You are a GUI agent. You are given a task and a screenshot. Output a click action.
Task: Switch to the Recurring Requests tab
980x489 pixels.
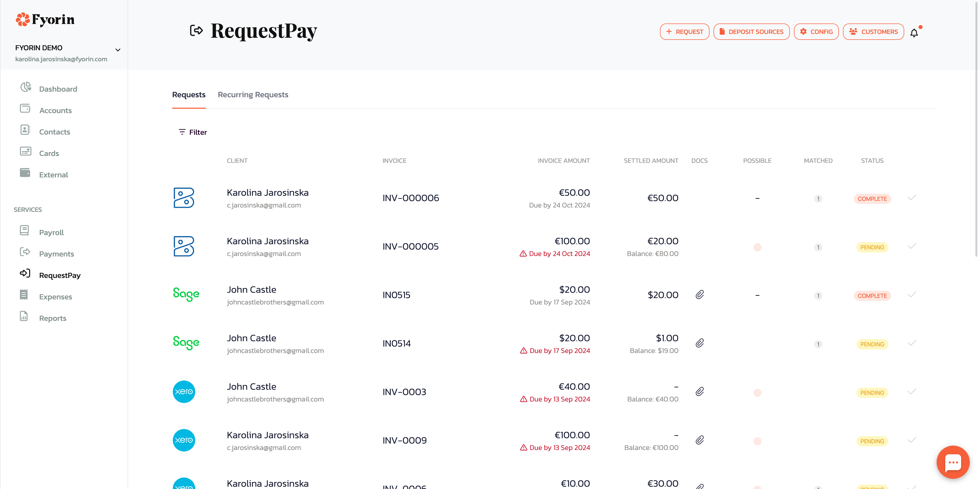pyautogui.click(x=253, y=95)
